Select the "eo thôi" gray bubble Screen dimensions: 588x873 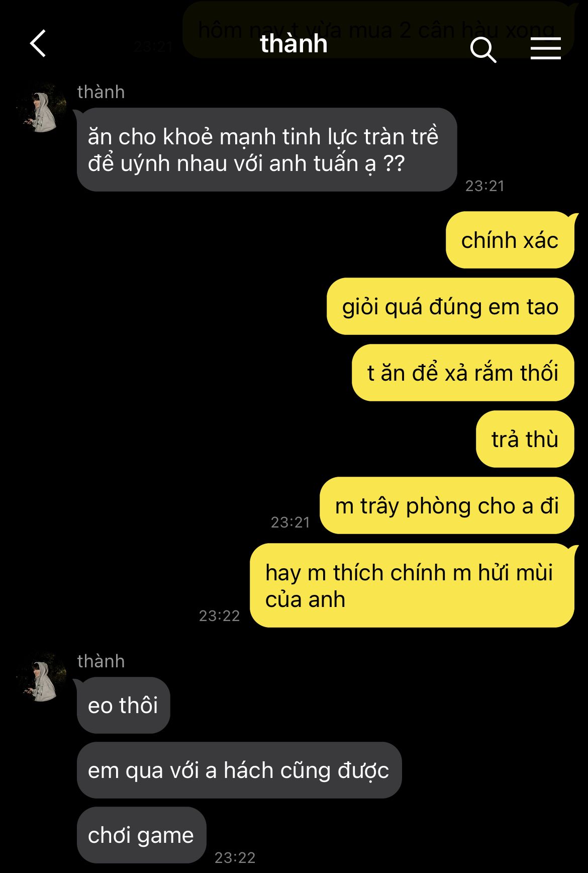click(123, 705)
